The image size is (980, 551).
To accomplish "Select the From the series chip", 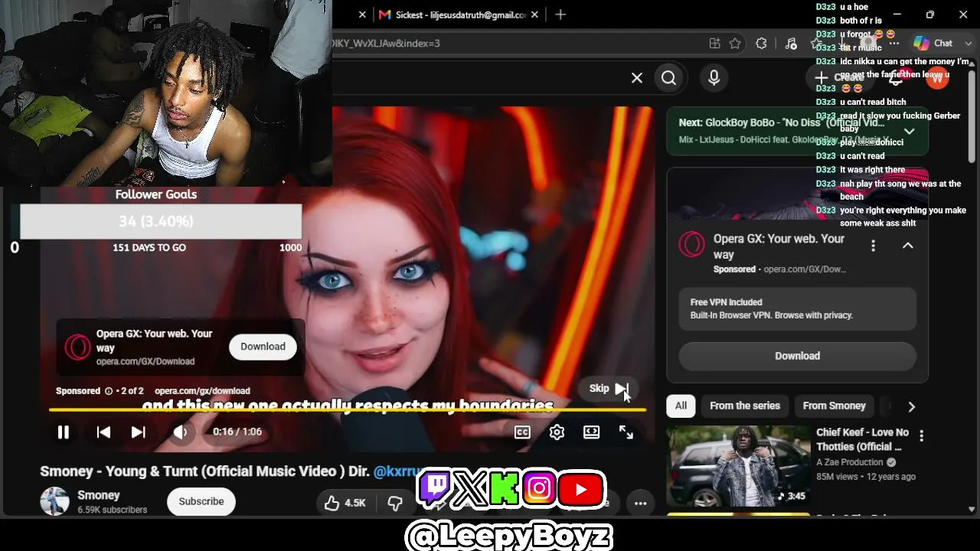I will coord(745,406).
